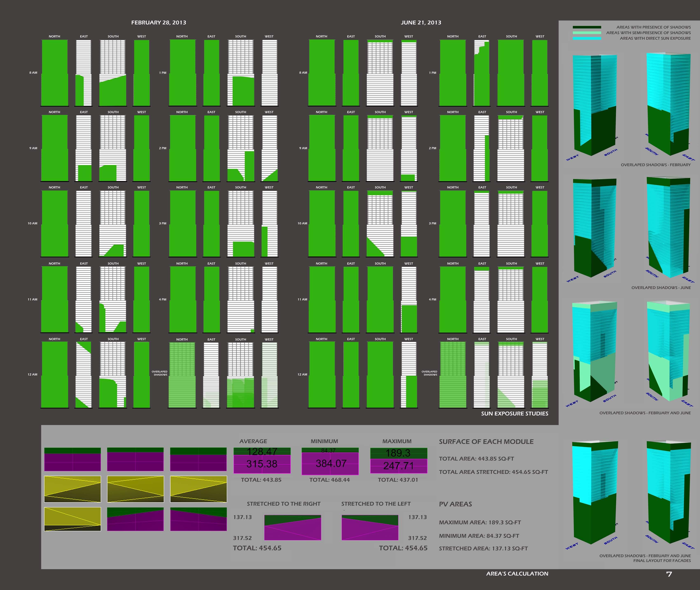Click the Stretched to the Right diagram
The height and width of the screenshot is (590, 700).
tap(292, 527)
